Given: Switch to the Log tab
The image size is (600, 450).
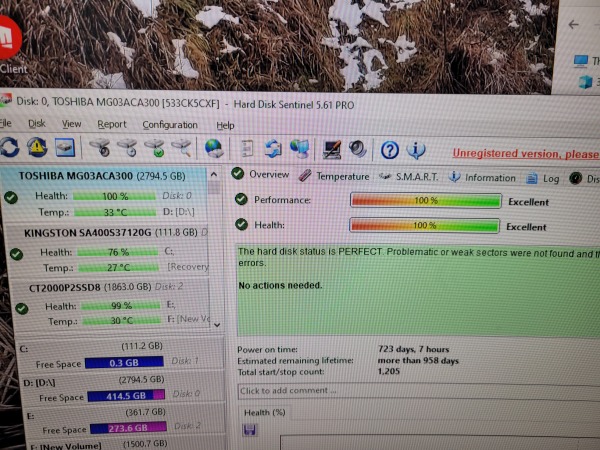Looking at the screenshot, I should pos(543,178).
